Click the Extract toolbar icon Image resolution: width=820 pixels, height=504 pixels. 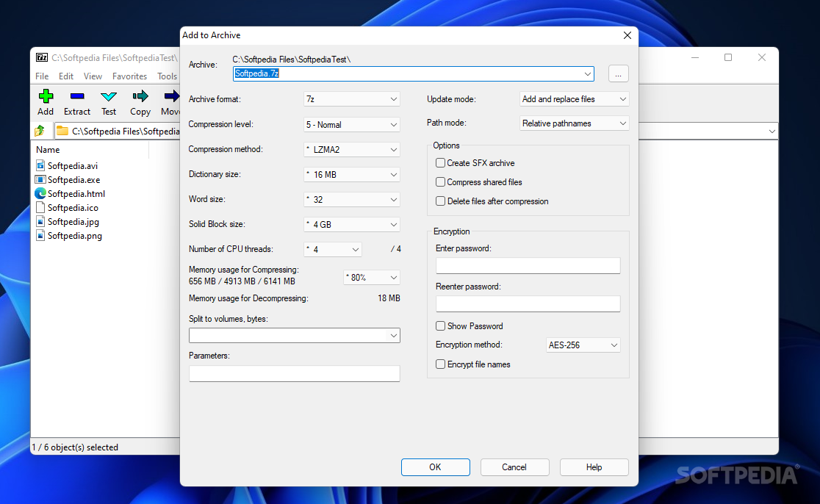pos(77,96)
